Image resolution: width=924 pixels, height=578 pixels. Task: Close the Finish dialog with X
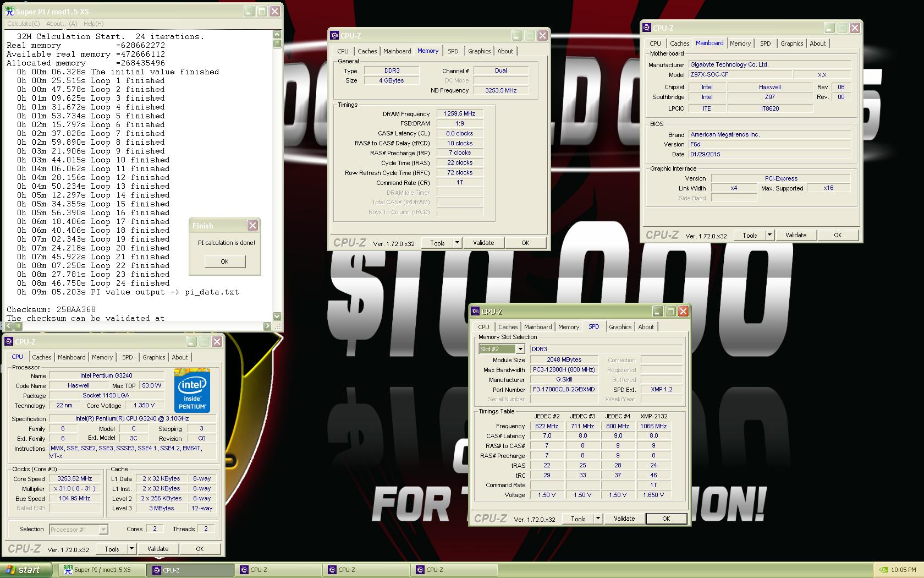[x=252, y=226]
